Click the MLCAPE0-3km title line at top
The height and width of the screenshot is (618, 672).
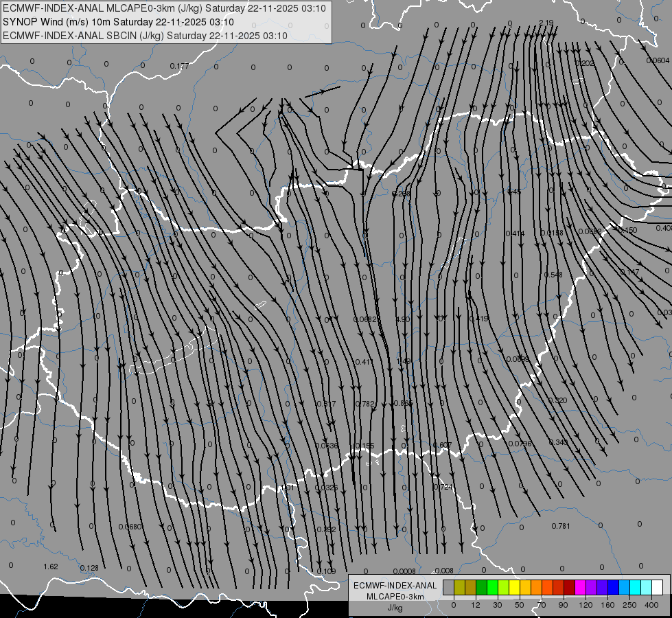pyautogui.click(x=164, y=8)
